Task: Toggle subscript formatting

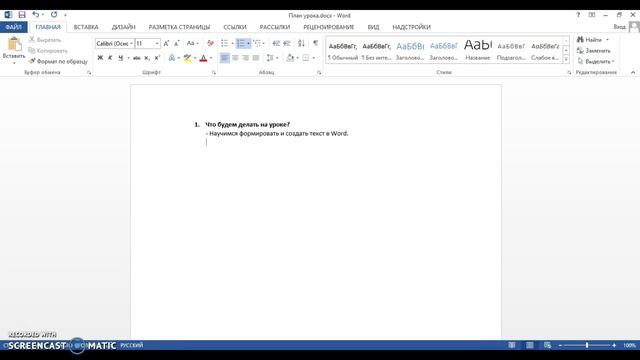Action: (x=147, y=58)
